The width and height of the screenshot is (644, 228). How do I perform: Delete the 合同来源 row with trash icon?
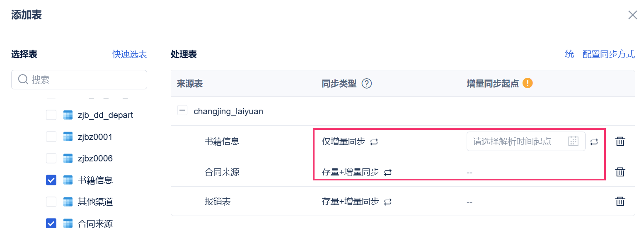[x=620, y=172]
